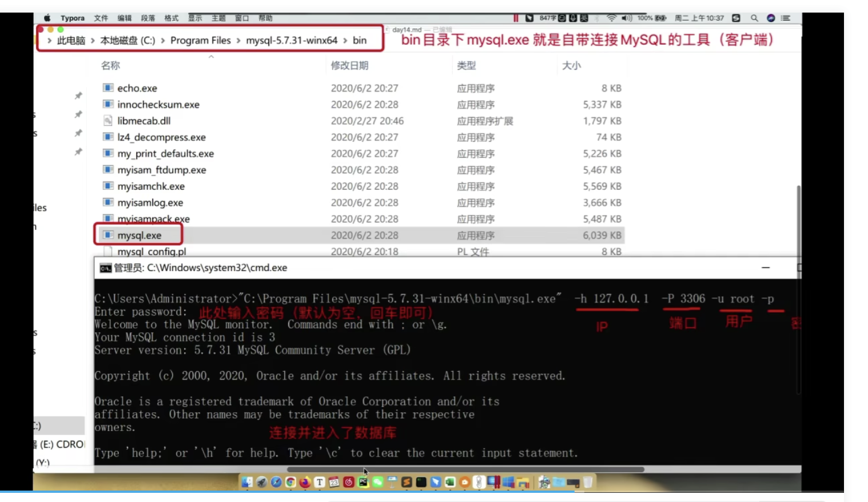
Task: Go to mysql-5.7.31-winx64 in breadcrumb
Action: tap(292, 41)
